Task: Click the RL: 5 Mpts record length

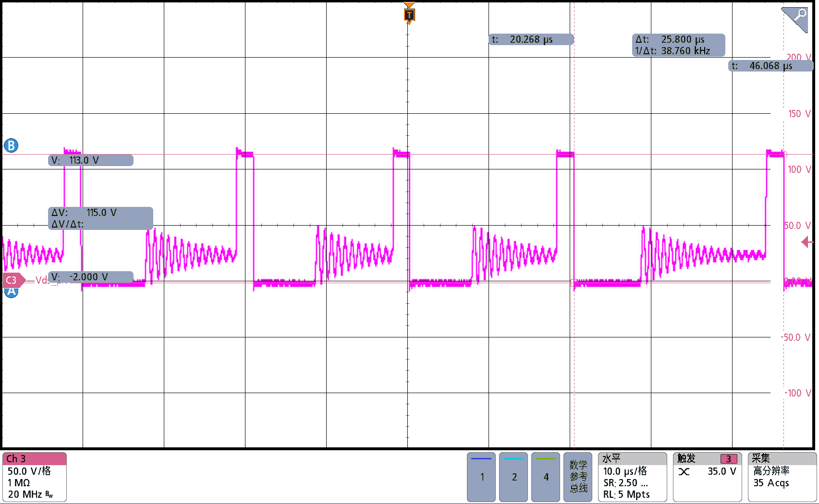Action: click(x=626, y=494)
